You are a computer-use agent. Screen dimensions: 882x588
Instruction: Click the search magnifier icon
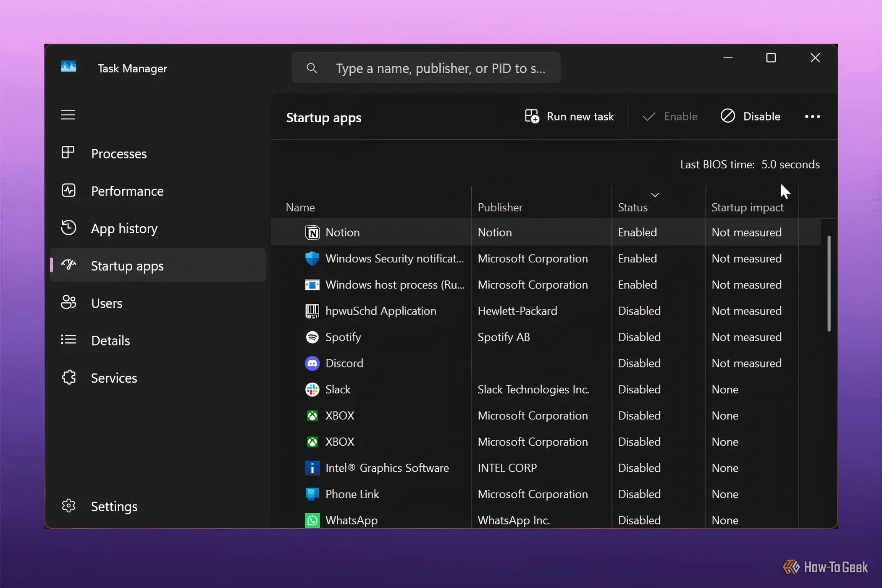(311, 68)
